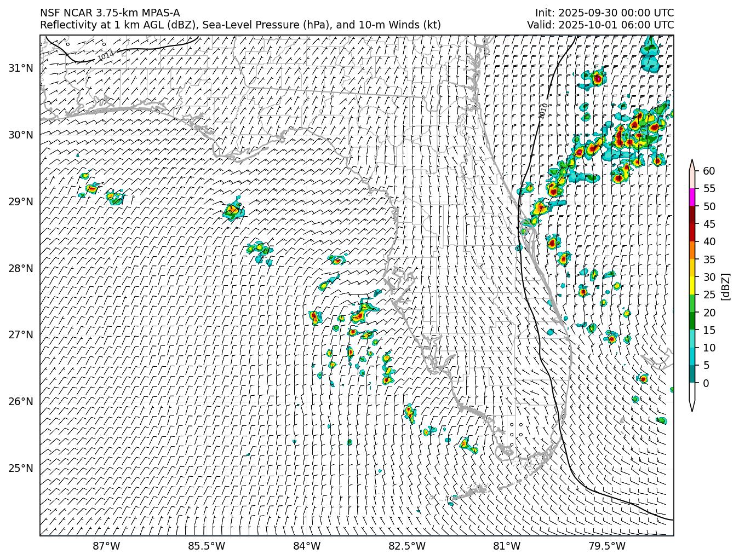Click the Init: 2025-09-30 00:00 UTC text
This screenshot has width=739, height=560.
(604, 13)
